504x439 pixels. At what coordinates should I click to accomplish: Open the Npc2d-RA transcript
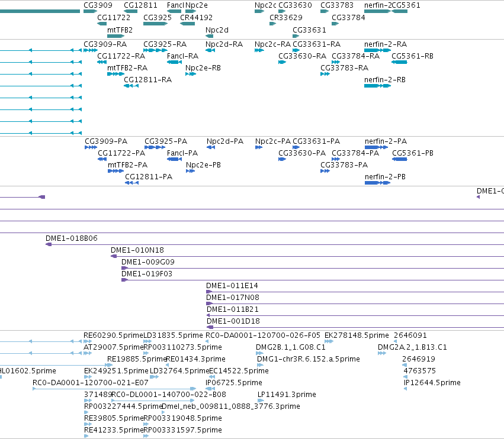[x=210, y=50]
